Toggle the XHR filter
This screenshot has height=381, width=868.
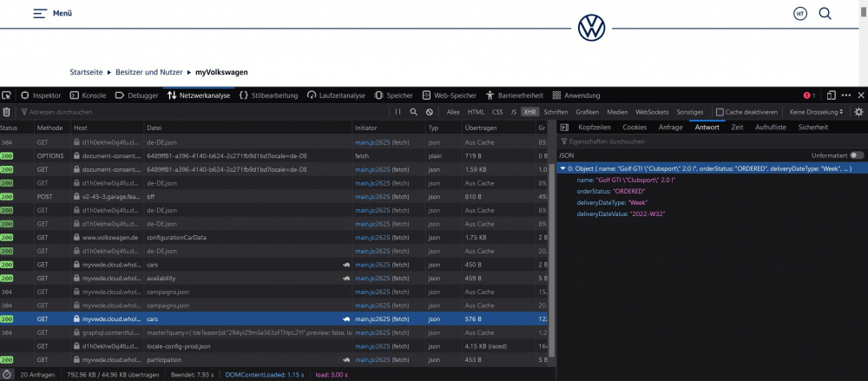529,112
